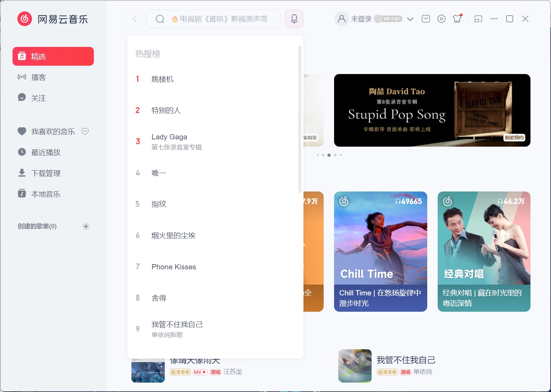Select 精选 in the sidebar
Viewport: 551px width, 392px height.
[x=53, y=56]
